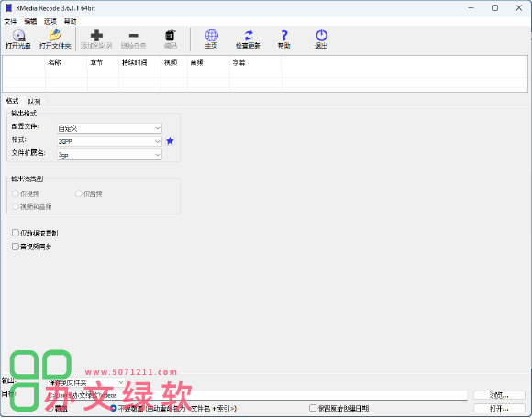The image size is (532, 418).
Task: Click the Video (视频) column header
Action: (x=174, y=62)
